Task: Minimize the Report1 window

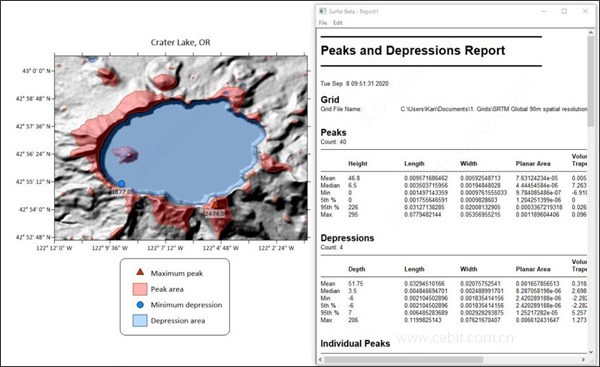Action: pos(543,11)
